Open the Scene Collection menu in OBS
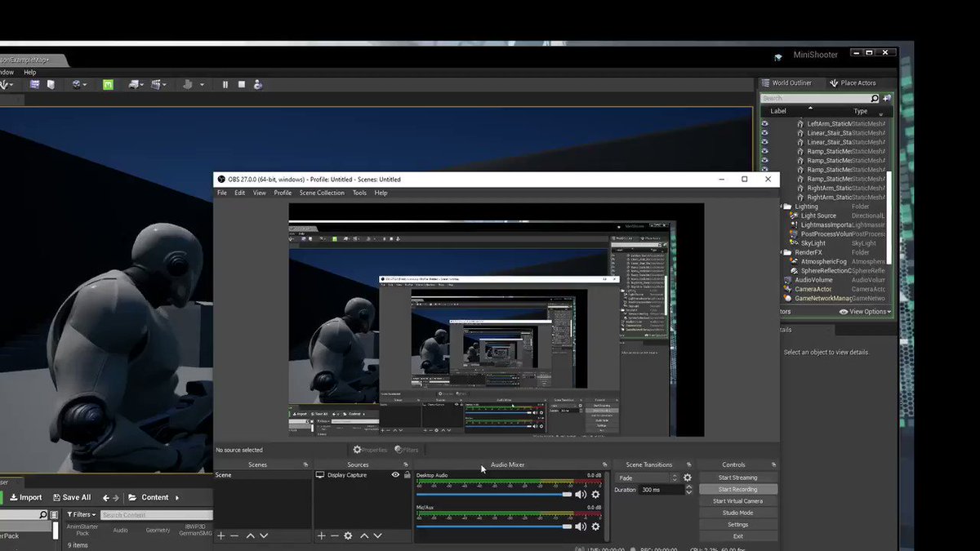 pos(321,193)
